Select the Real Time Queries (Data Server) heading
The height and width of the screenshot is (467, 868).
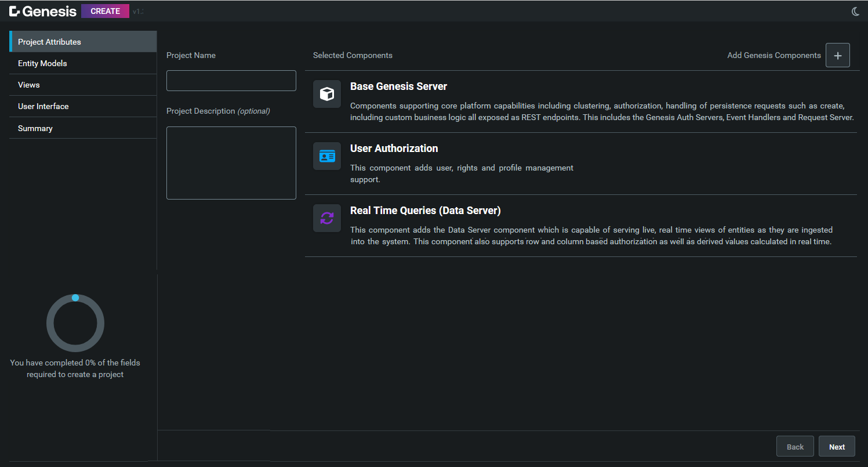click(425, 211)
